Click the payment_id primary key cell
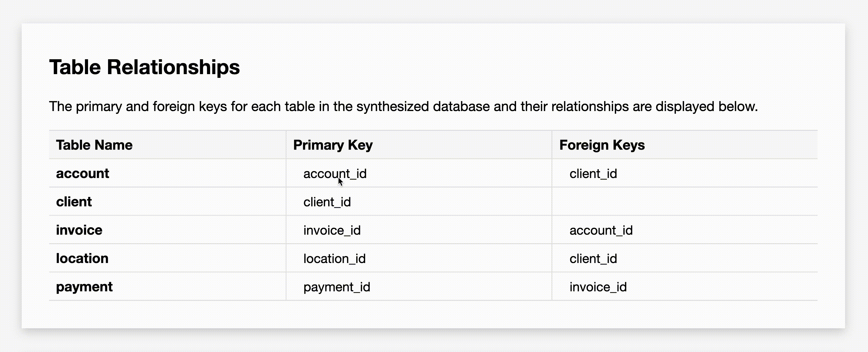 [x=337, y=287]
